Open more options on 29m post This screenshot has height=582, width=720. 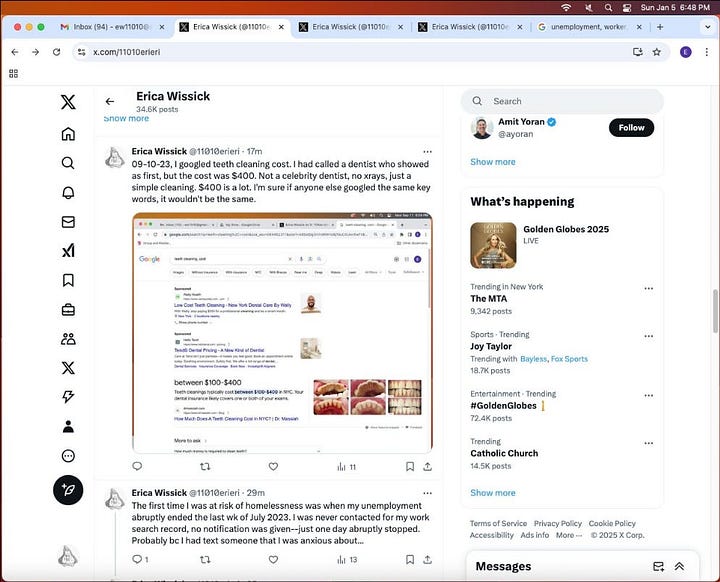click(x=428, y=493)
